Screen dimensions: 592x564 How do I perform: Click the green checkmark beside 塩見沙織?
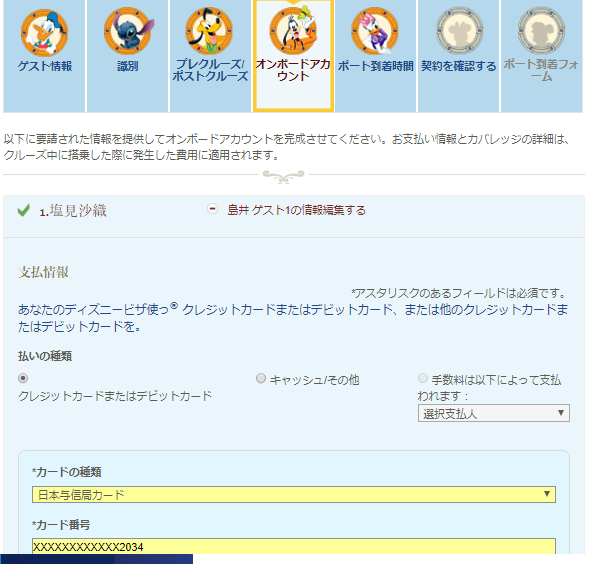23,210
